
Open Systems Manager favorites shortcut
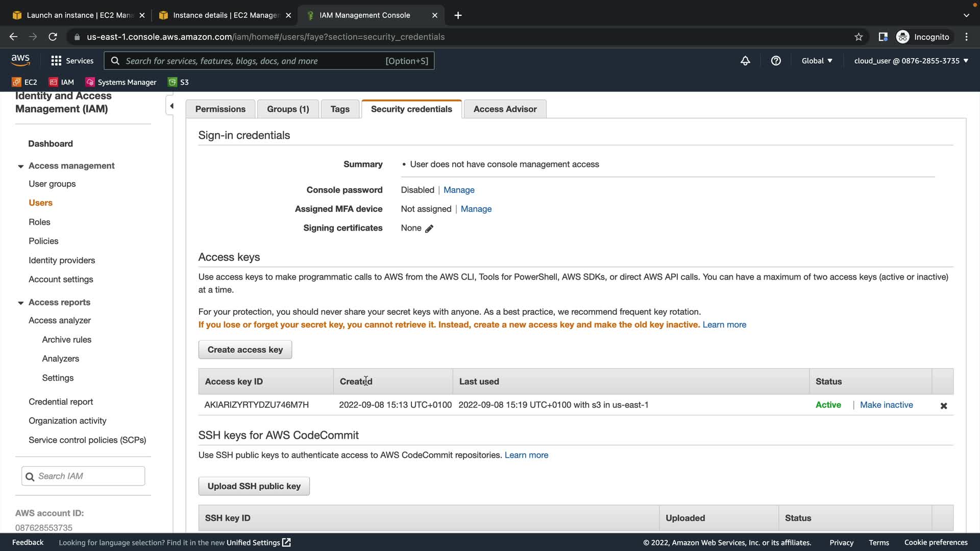(121, 82)
